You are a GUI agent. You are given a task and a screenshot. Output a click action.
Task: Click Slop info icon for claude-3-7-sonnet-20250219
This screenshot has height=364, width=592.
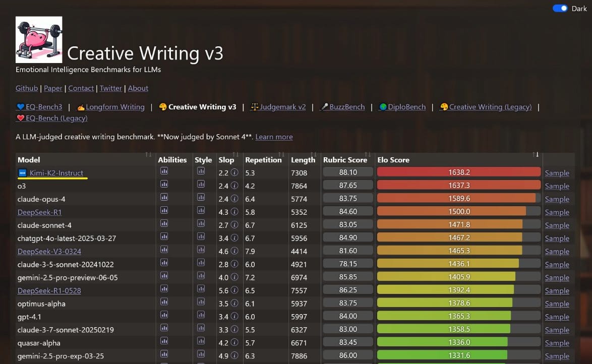pos(234,330)
